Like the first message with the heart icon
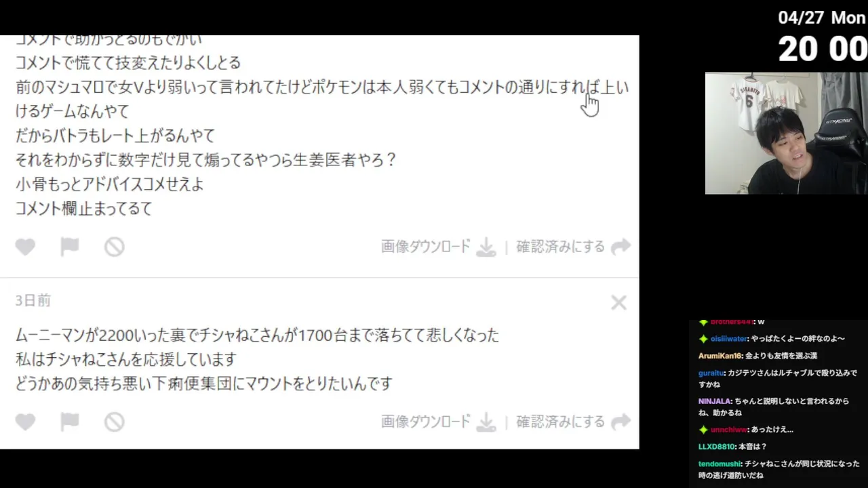Viewport: 868px width, 488px height. [25, 247]
